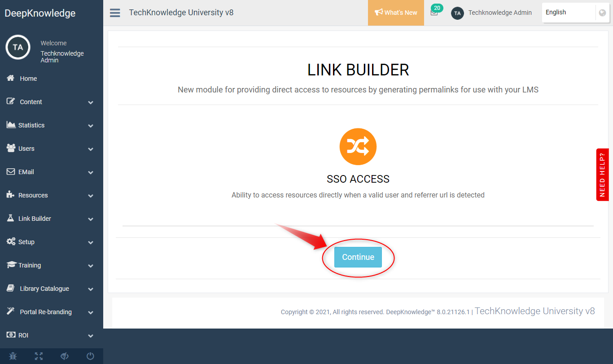Click the Home house icon
The width and height of the screenshot is (613, 364).
pos(11,78)
